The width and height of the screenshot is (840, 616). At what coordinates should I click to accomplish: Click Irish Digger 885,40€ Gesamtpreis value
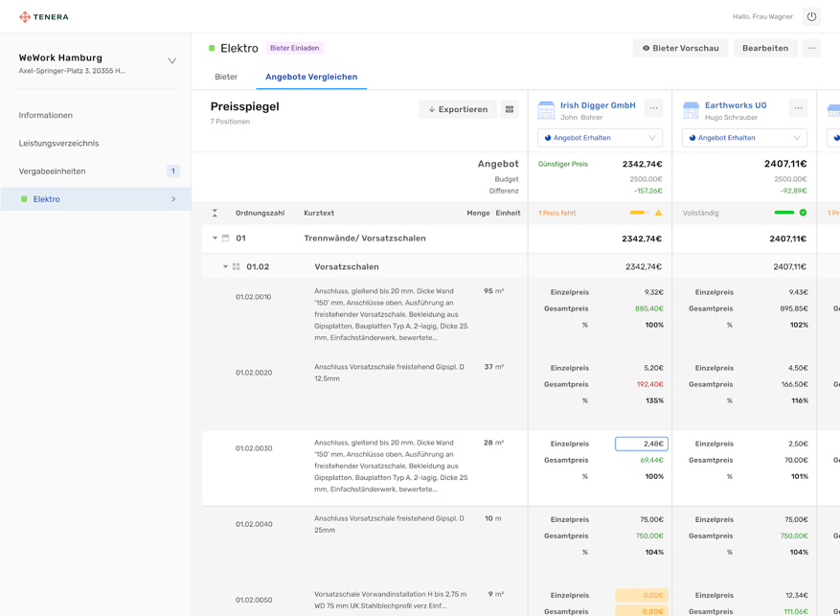pos(649,308)
